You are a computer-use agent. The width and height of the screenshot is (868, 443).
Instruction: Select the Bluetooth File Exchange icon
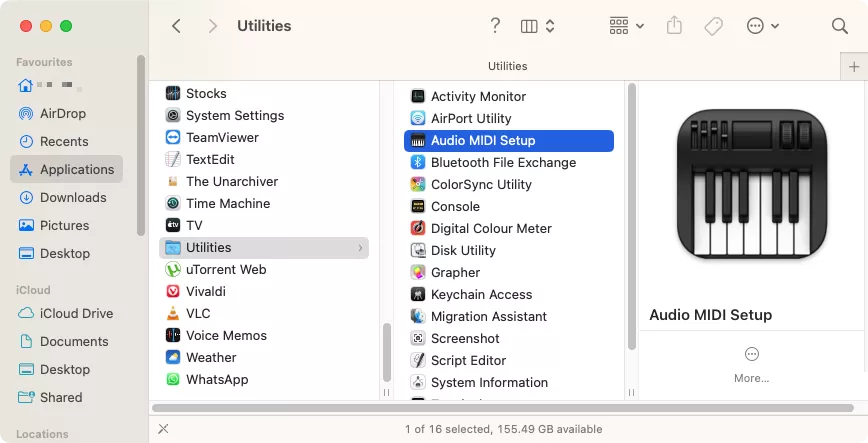(x=418, y=162)
